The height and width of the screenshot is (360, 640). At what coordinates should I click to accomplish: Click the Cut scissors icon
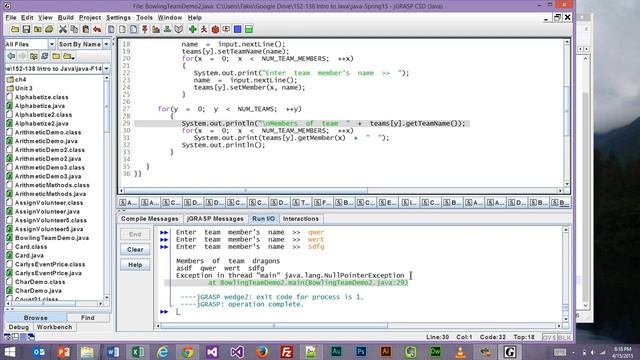pos(62,29)
